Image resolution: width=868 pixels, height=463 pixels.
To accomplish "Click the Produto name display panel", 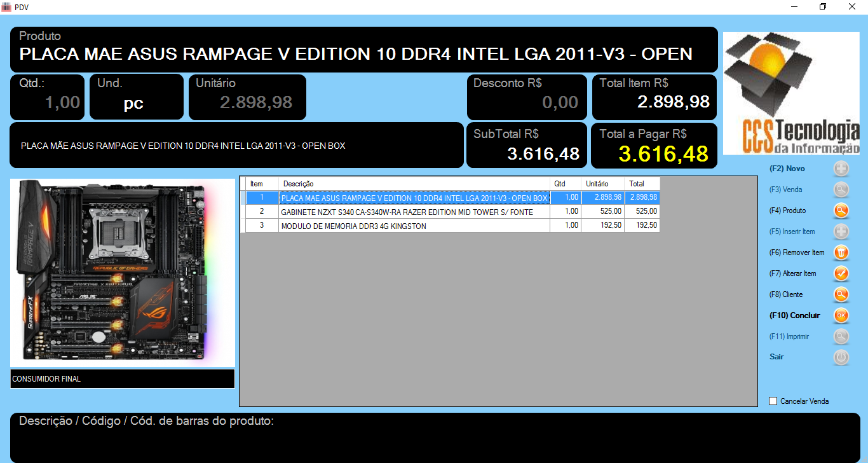I will pos(364,50).
